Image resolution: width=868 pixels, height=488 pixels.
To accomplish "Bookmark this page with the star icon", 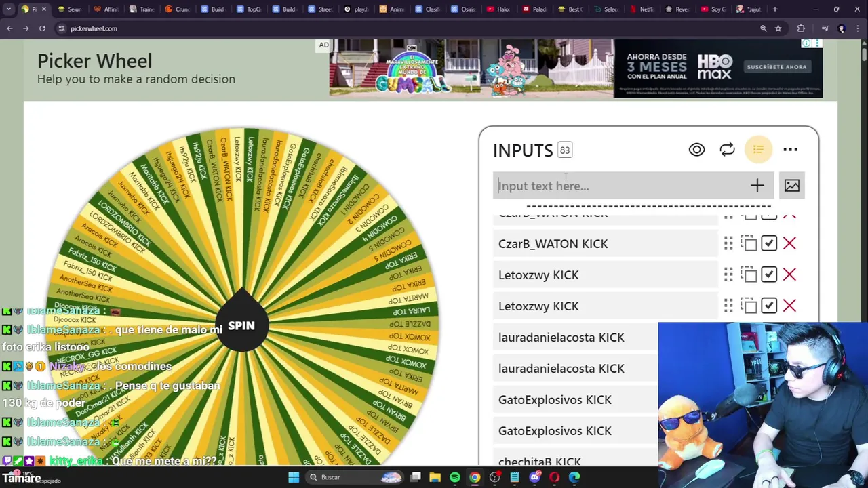I will click(778, 28).
